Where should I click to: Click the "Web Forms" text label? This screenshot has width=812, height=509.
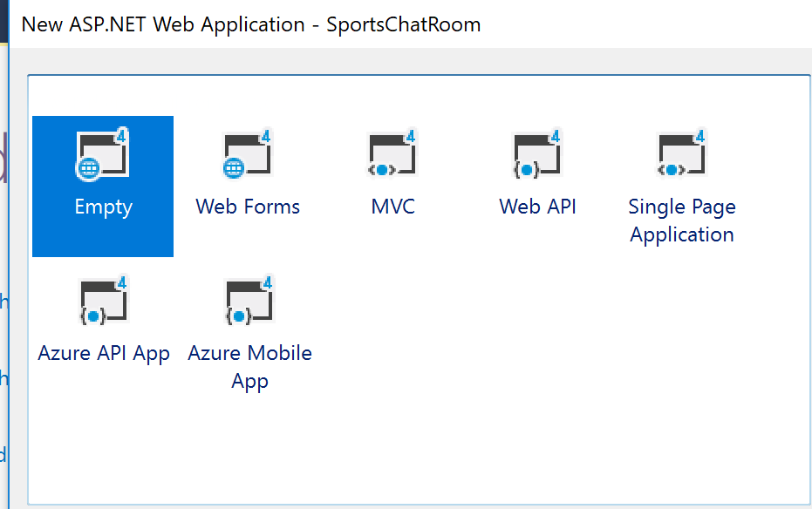tap(248, 207)
